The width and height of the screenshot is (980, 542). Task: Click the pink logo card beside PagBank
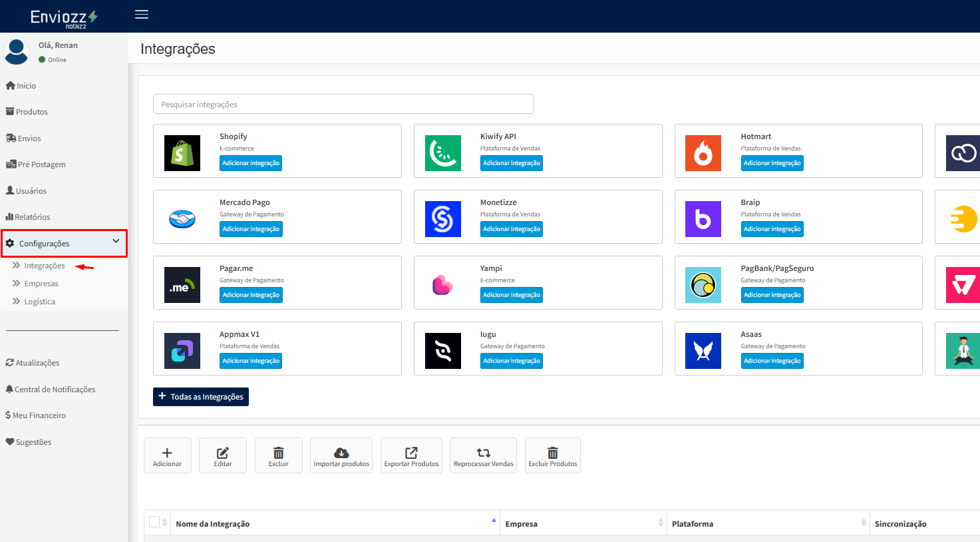[x=963, y=285]
